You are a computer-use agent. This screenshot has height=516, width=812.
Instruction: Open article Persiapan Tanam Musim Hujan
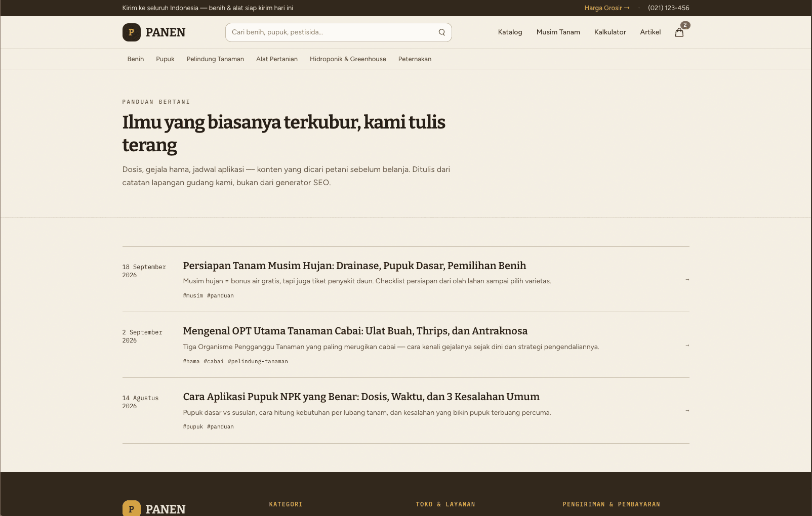click(354, 266)
